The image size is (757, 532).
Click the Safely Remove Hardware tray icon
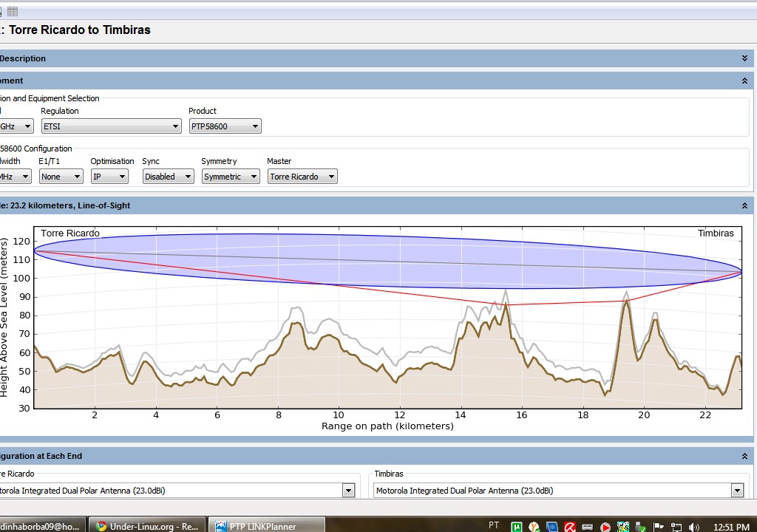click(x=641, y=527)
